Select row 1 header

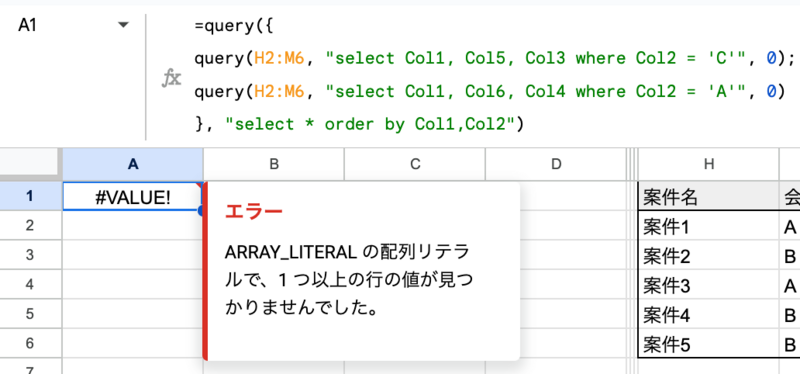31,195
